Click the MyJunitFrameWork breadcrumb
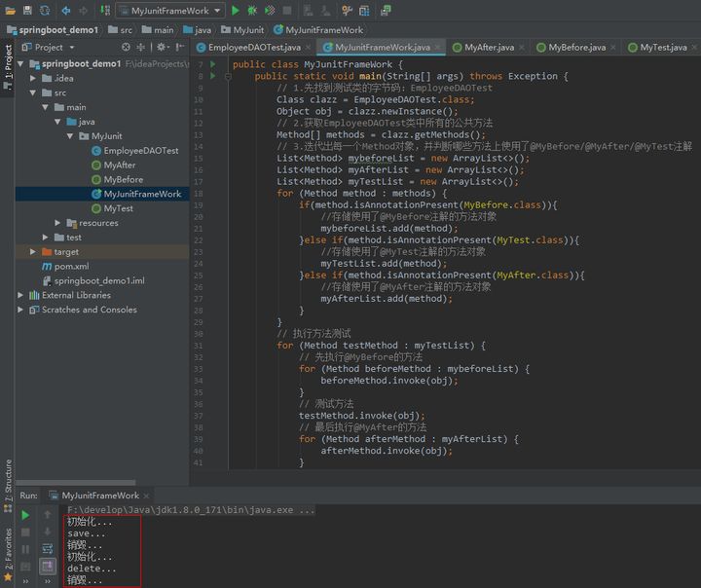 (318, 30)
